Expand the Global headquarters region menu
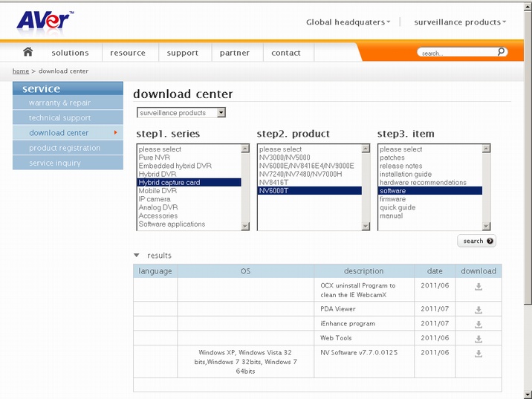The width and height of the screenshot is (532, 399). tap(348, 22)
